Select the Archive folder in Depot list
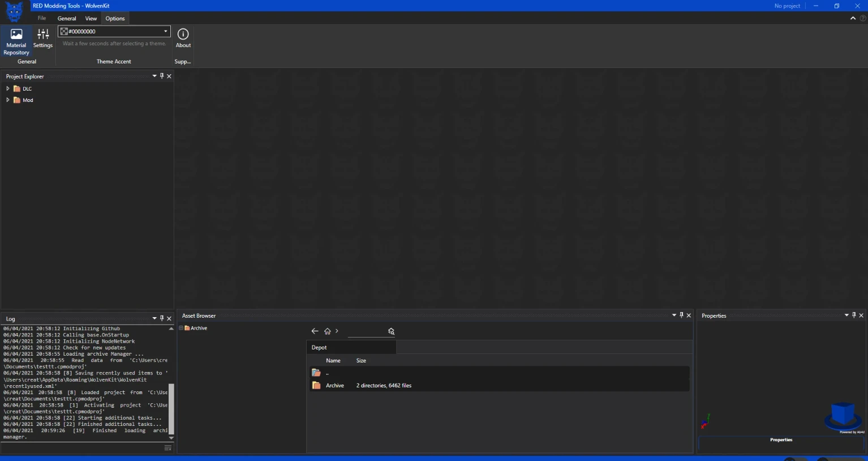The height and width of the screenshot is (461, 868). tap(499, 385)
